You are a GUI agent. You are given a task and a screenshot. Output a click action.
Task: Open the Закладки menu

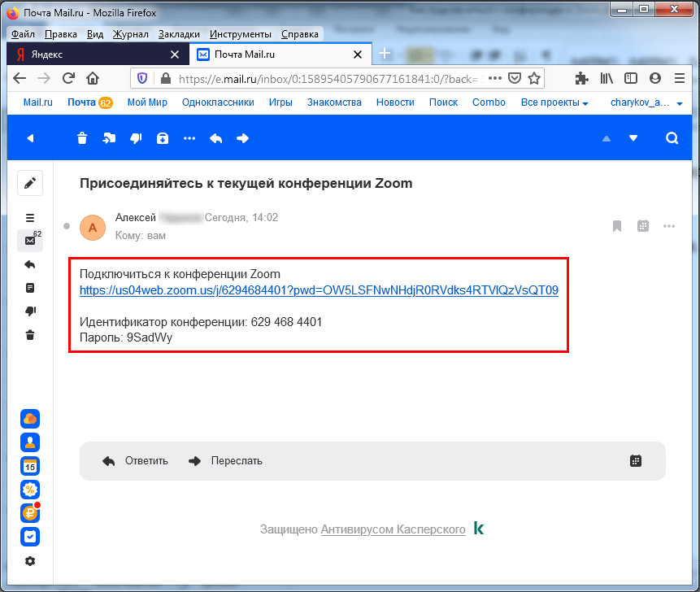pos(179,34)
